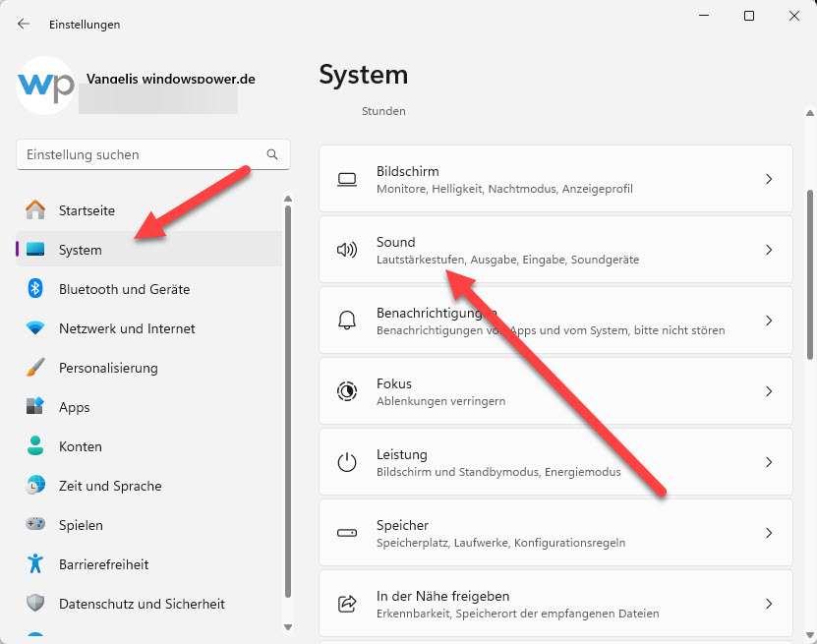
Task: Click the sidebar scrollbar thumb
Action: pyautogui.click(x=288, y=402)
